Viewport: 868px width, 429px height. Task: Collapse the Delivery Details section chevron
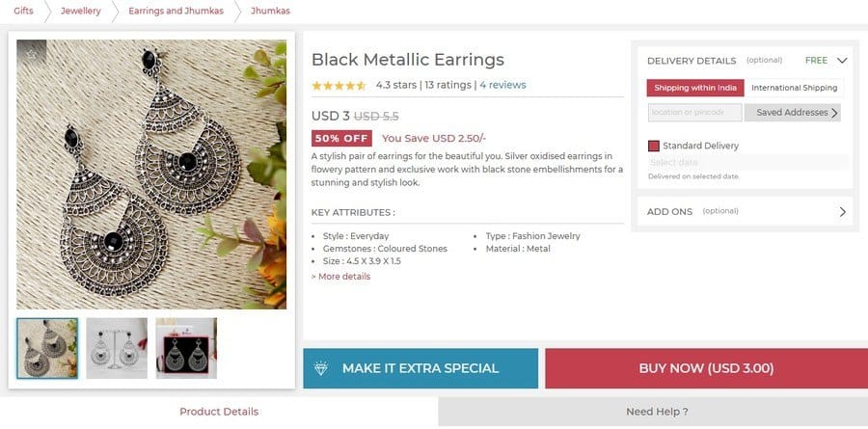point(842,60)
